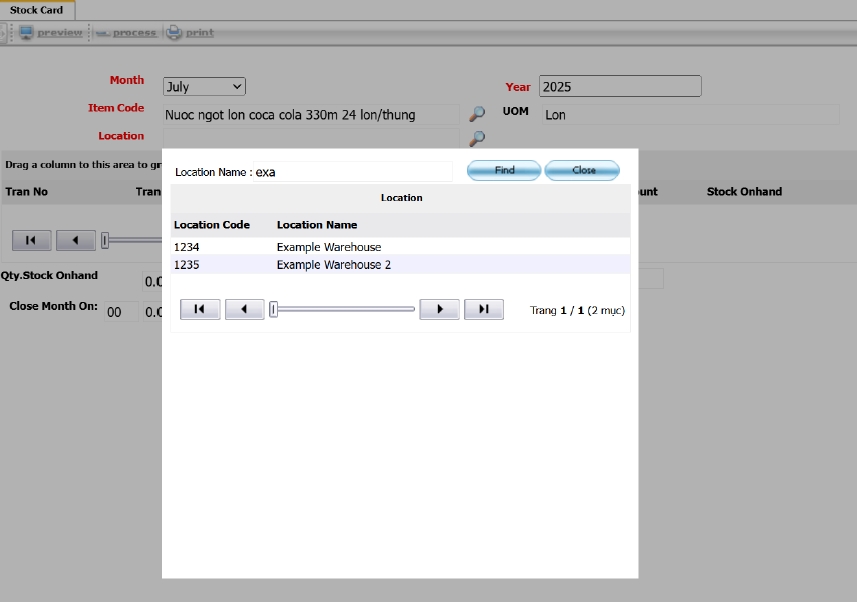Open the Item Code lookup magnifier

477,115
